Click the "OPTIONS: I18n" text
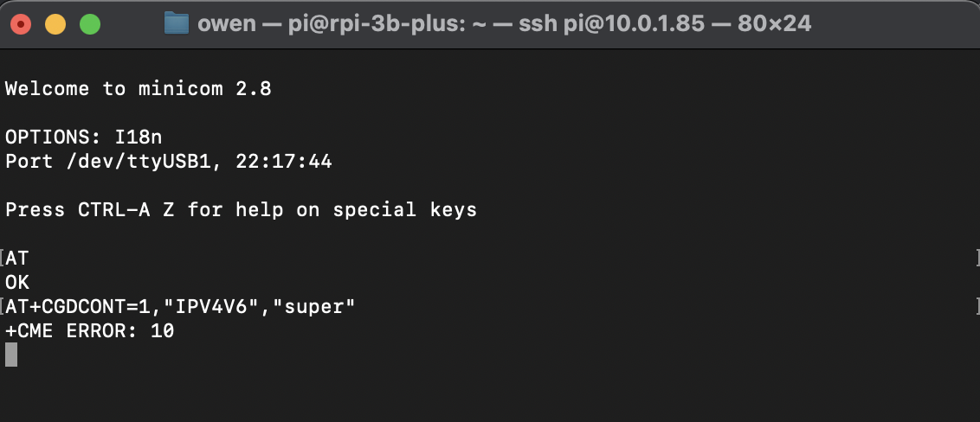 point(83,137)
